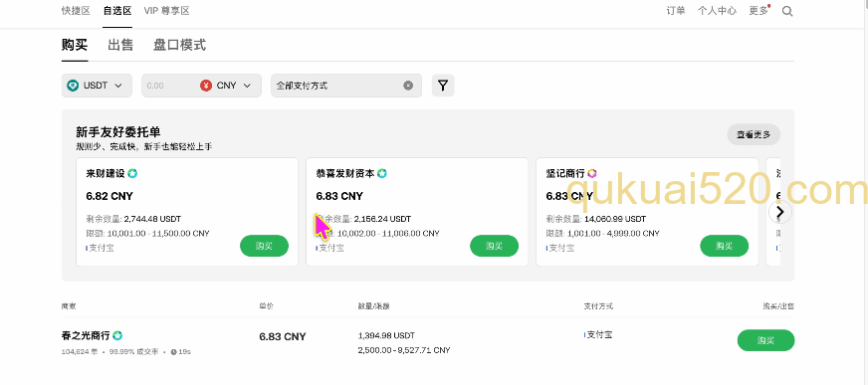Click limit 10,001.00 - 11,500.00 CNY
868x385 pixels.
[157, 234]
